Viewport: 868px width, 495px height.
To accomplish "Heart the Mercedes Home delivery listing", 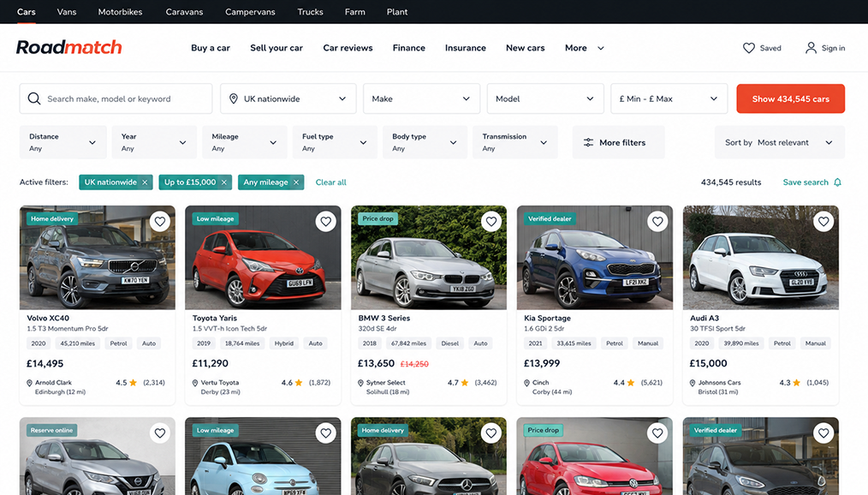I will [491, 433].
